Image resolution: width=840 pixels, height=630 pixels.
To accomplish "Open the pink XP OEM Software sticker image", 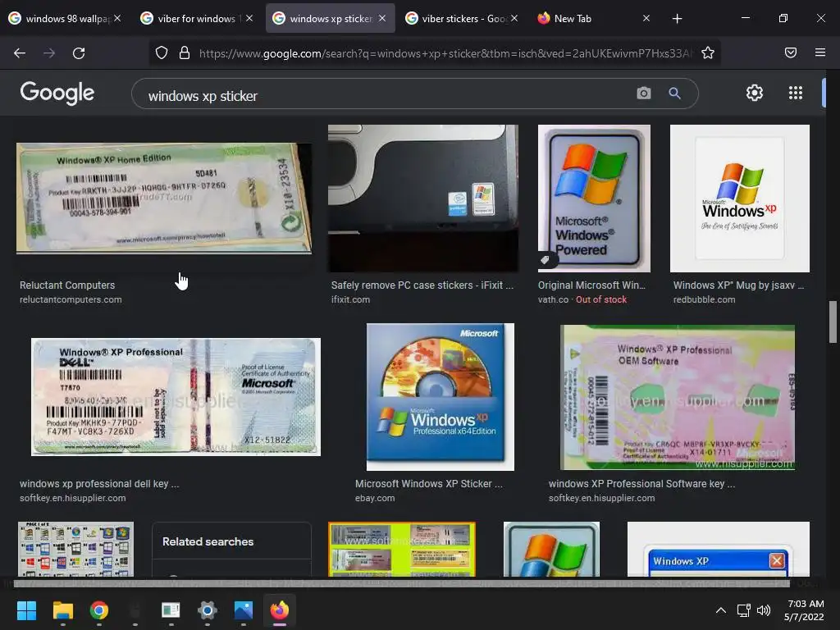I will point(678,397).
